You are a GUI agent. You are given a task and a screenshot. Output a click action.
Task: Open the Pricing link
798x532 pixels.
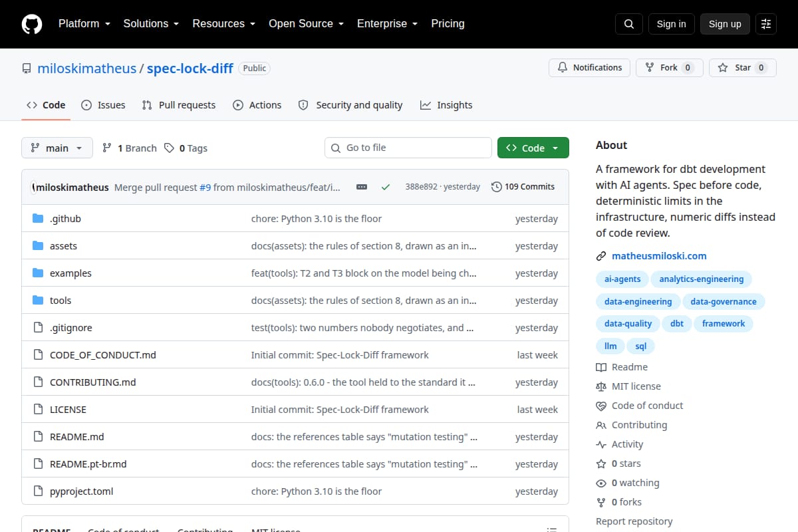coord(448,24)
